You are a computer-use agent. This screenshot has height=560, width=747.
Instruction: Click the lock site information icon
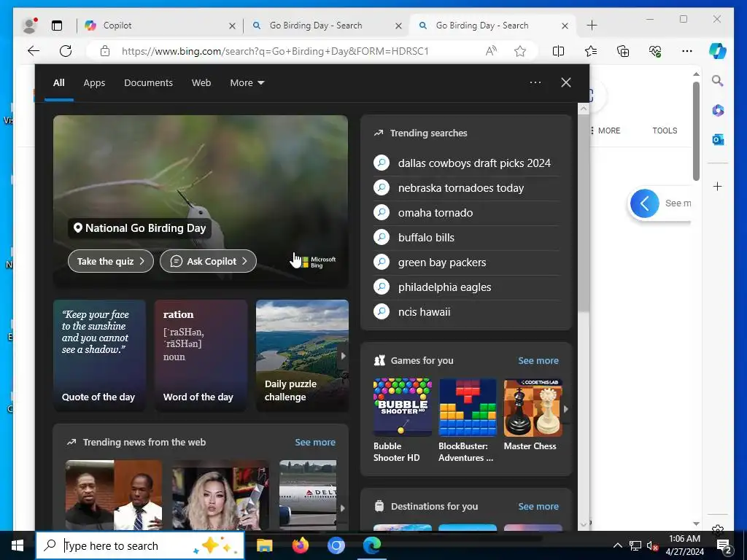pyautogui.click(x=105, y=51)
